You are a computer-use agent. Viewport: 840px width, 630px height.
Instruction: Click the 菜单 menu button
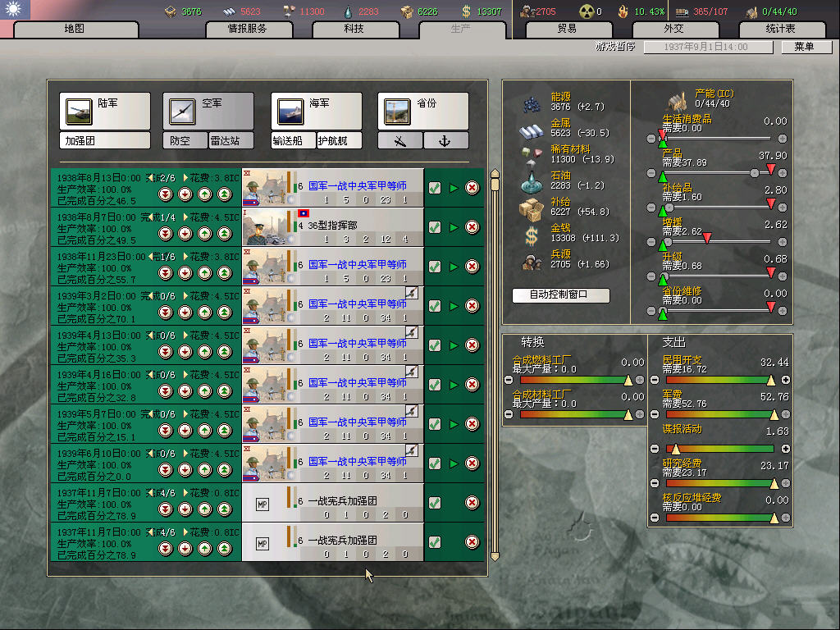[x=803, y=47]
